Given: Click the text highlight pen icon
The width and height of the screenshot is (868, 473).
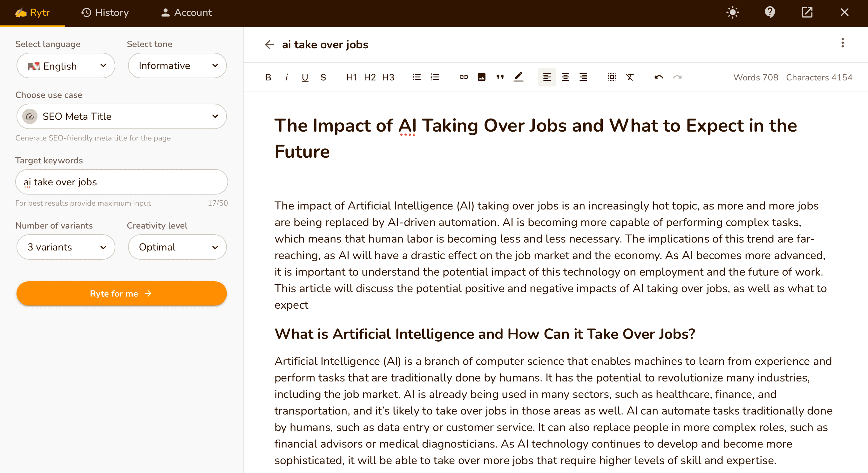Looking at the screenshot, I should coord(518,77).
